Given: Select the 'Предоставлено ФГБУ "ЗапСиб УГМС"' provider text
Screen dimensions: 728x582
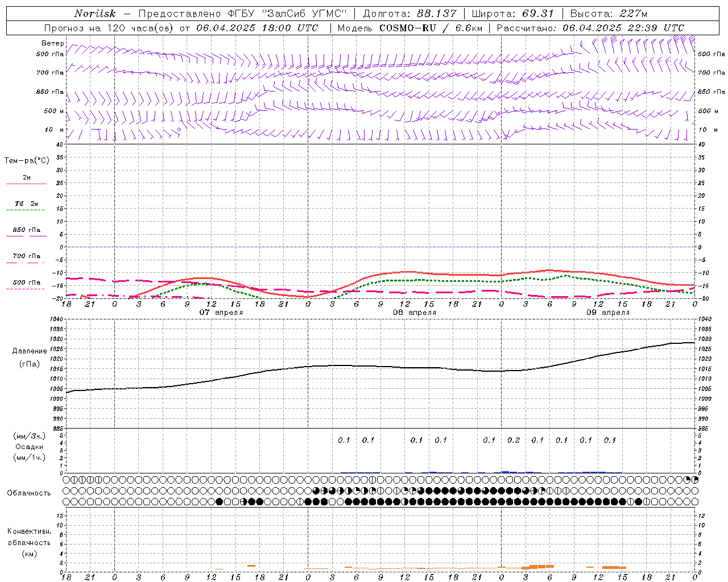Looking at the screenshot, I should [243, 14].
